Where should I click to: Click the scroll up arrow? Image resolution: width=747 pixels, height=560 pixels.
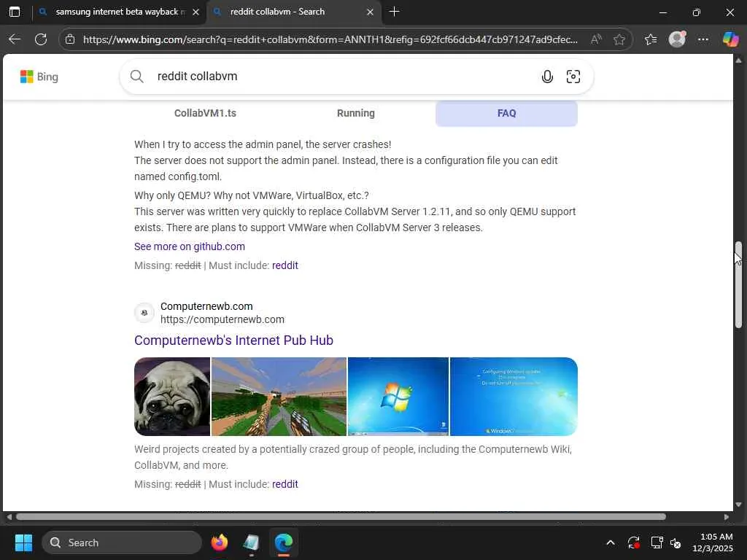click(738, 61)
